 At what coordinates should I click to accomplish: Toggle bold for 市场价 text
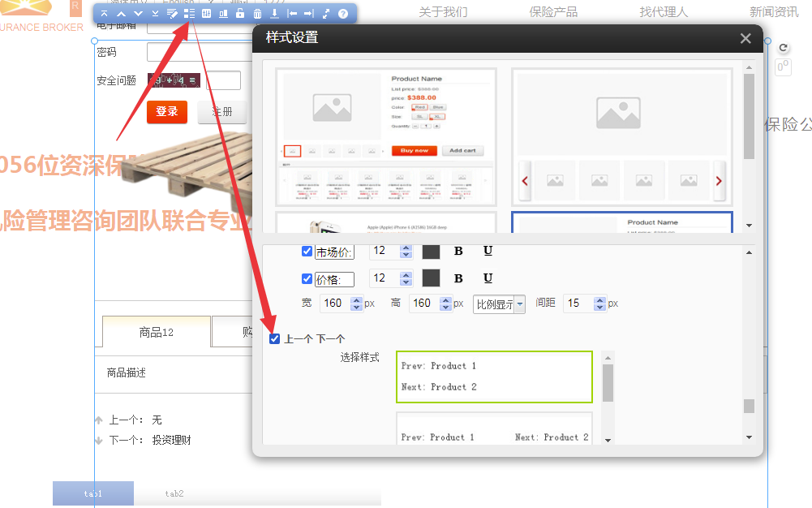pyautogui.click(x=458, y=252)
